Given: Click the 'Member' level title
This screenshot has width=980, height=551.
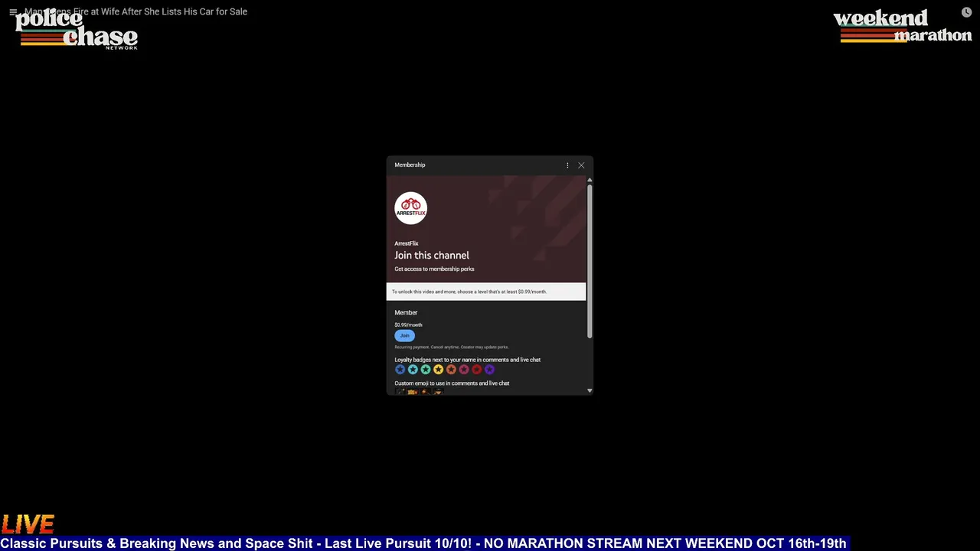Looking at the screenshot, I should [406, 313].
